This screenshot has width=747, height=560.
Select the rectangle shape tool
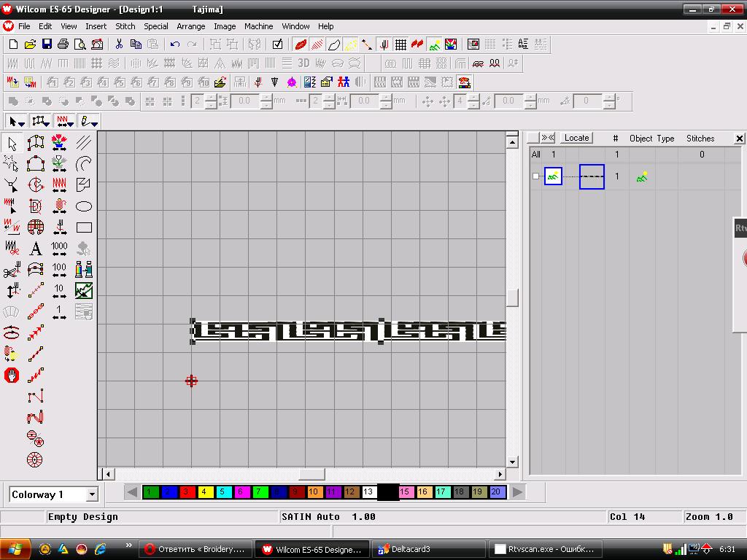coord(84,227)
